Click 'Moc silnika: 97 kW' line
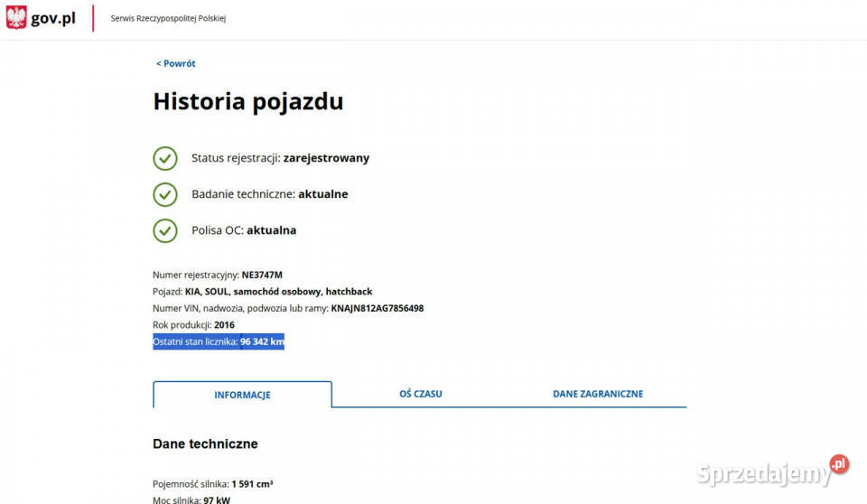867x504 pixels. (x=191, y=499)
